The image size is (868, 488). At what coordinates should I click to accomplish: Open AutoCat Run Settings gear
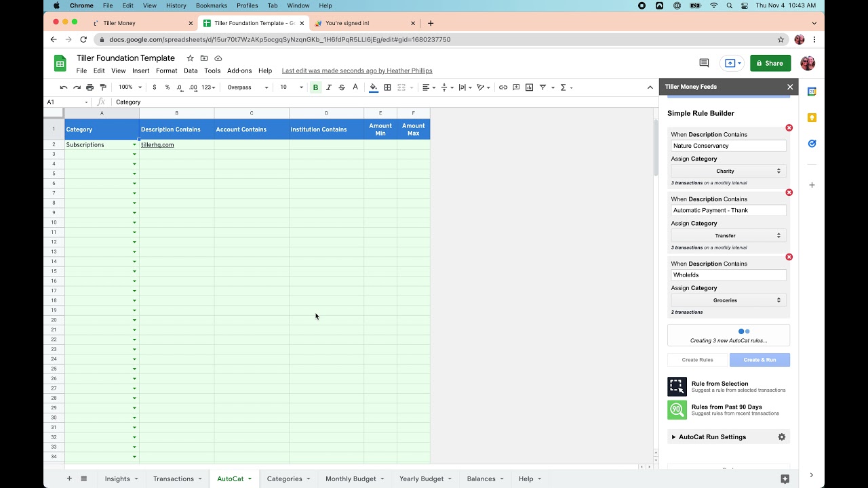tap(782, 437)
